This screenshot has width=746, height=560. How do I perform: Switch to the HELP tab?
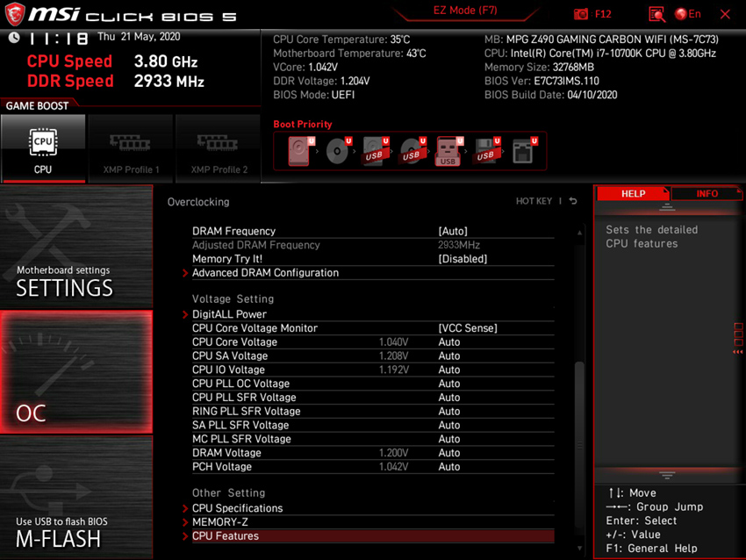click(x=633, y=194)
